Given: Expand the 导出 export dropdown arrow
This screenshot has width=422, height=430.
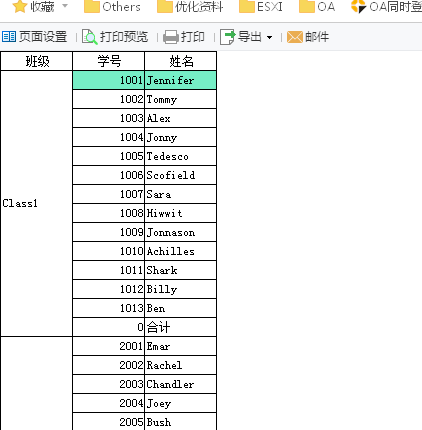Looking at the screenshot, I should point(269,37).
